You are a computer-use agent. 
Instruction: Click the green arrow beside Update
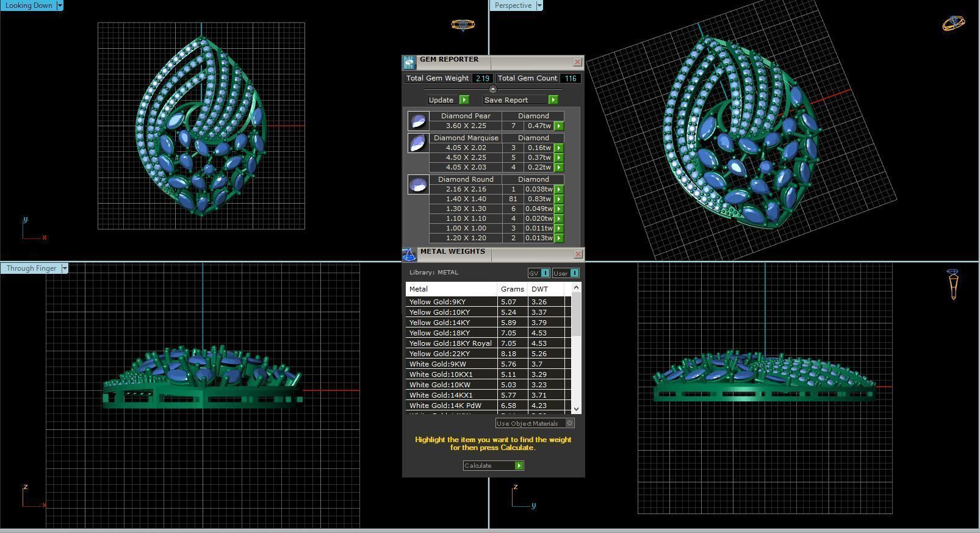pos(464,99)
